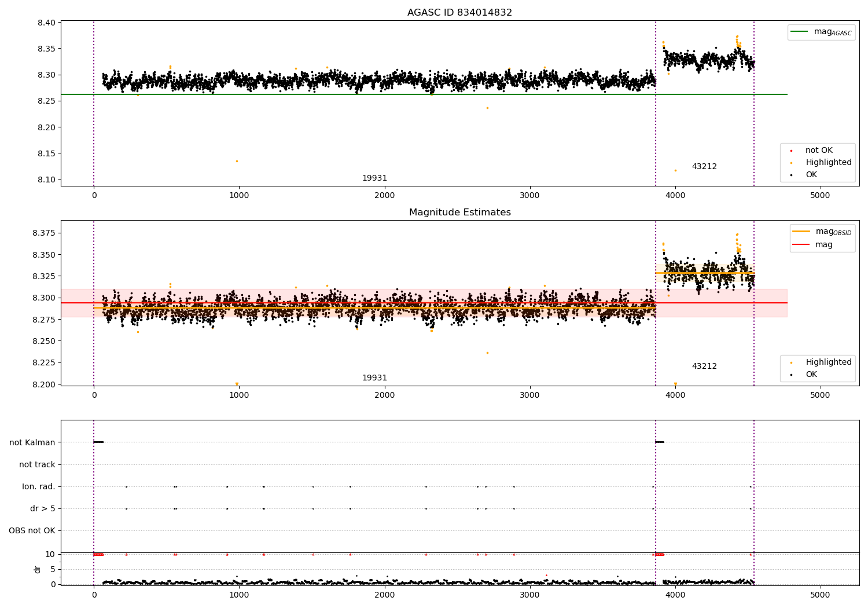The height and width of the screenshot is (608, 868).
Task: Click the 'not OK' red legend marker in top plot
Action: (x=791, y=151)
